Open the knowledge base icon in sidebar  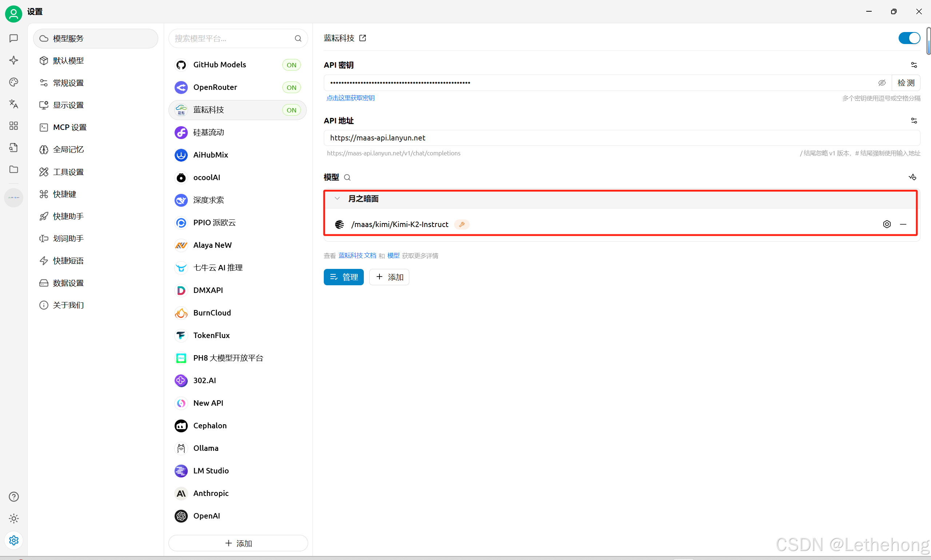pos(13,147)
